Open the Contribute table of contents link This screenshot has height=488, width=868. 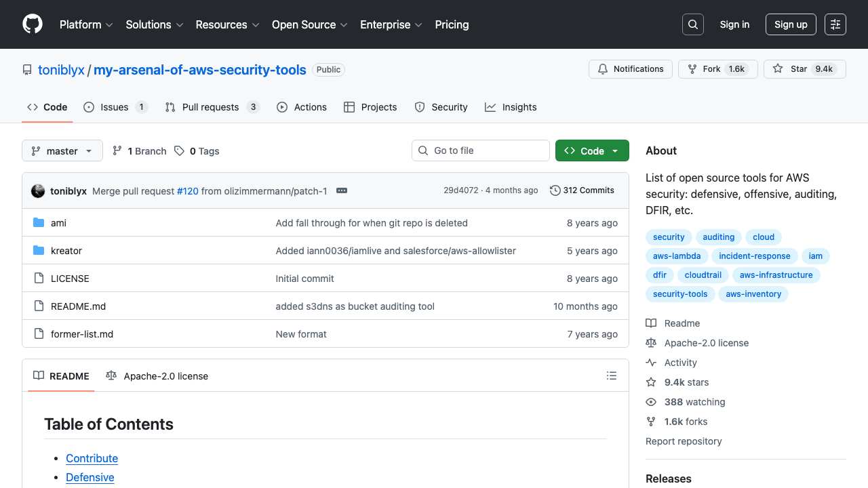92,458
